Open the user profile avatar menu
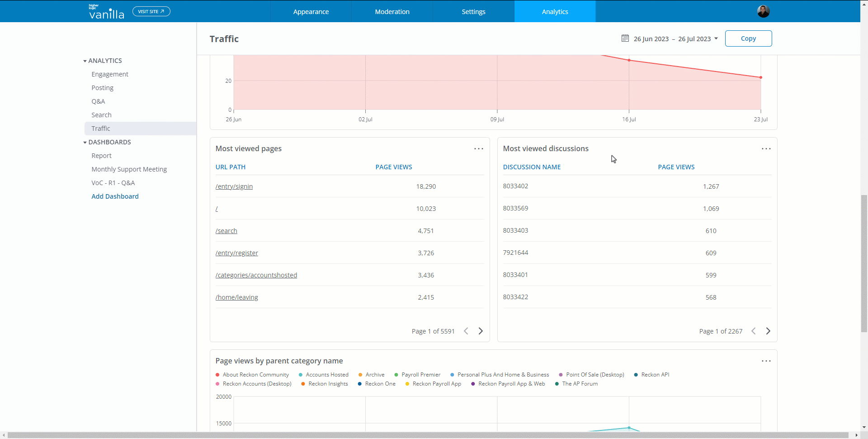Viewport: 868px width, 439px height. tap(763, 11)
